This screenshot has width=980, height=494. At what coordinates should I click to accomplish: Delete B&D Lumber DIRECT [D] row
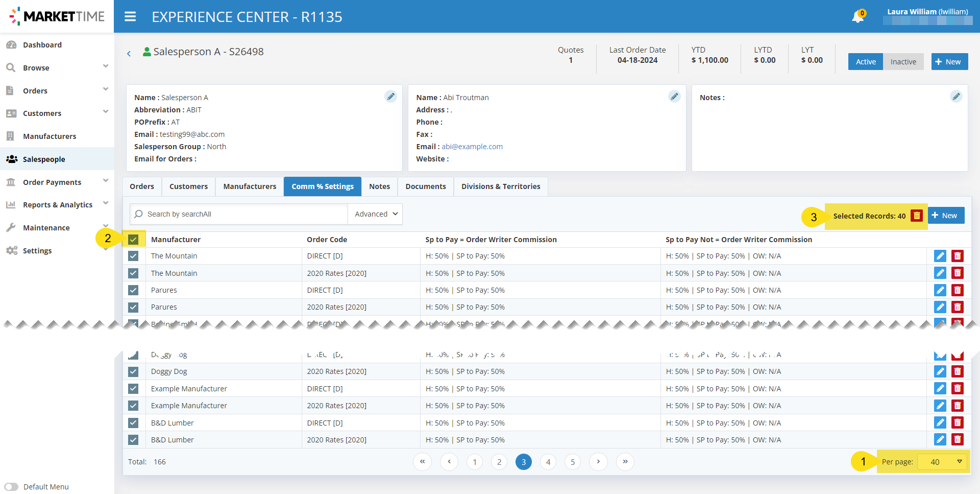pyautogui.click(x=958, y=422)
